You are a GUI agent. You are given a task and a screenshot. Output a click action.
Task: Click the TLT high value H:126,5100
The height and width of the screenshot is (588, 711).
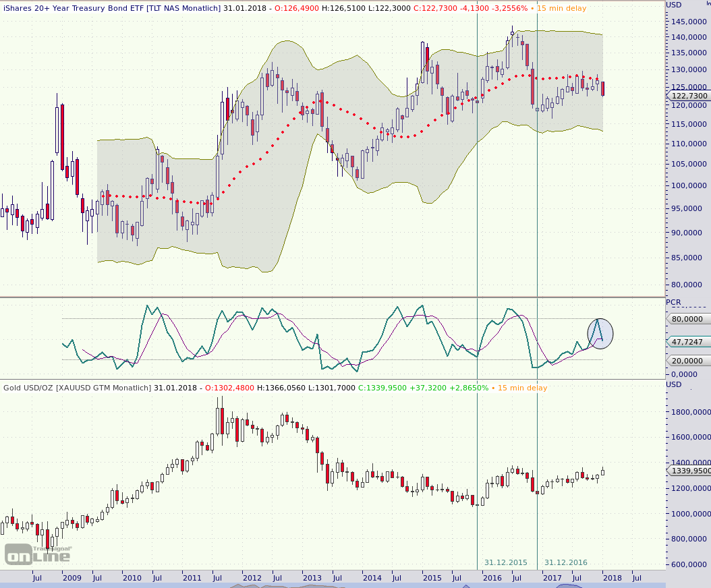pos(344,8)
